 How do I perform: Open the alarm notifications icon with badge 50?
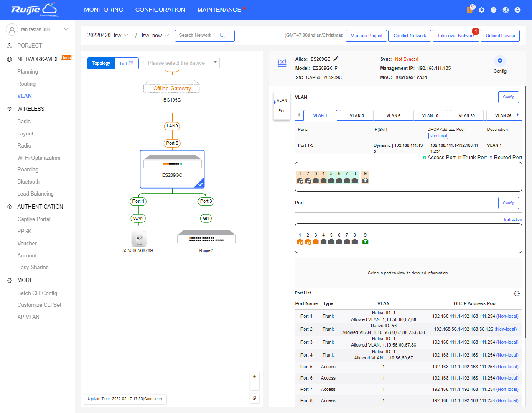(470, 10)
